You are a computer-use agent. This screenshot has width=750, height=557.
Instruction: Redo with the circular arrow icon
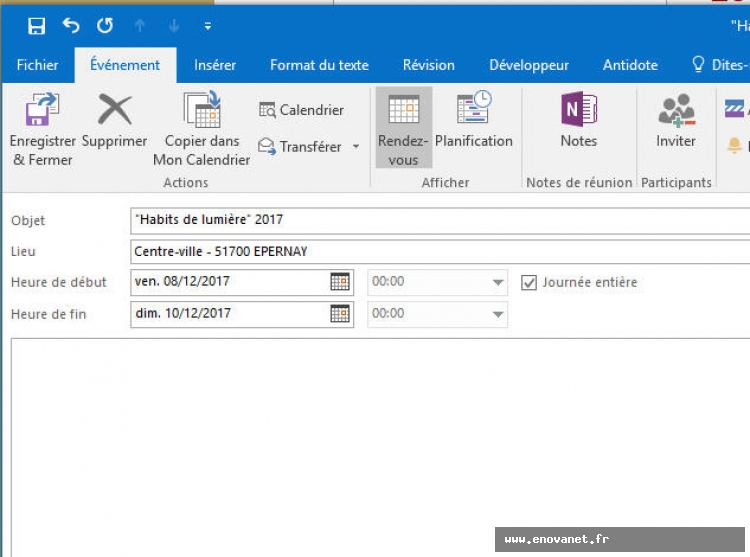click(x=105, y=25)
